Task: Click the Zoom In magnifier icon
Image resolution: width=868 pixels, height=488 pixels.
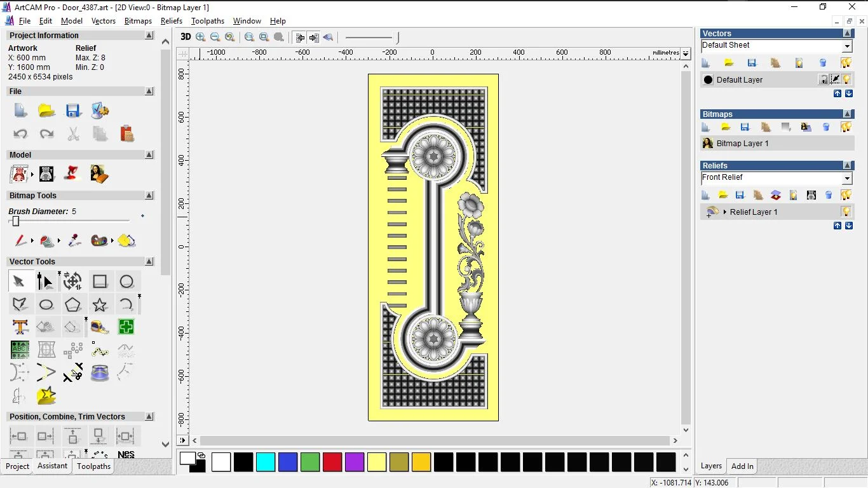Action: pyautogui.click(x=201, y=37)
